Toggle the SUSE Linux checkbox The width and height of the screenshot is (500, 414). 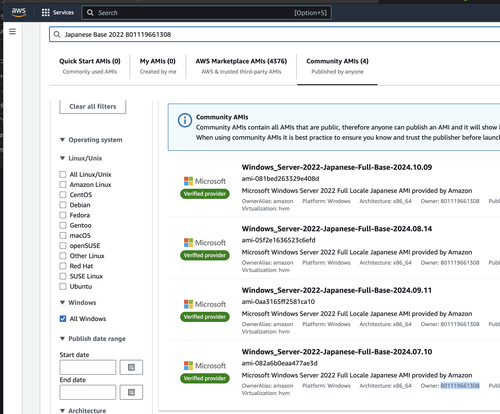(63, 276)
